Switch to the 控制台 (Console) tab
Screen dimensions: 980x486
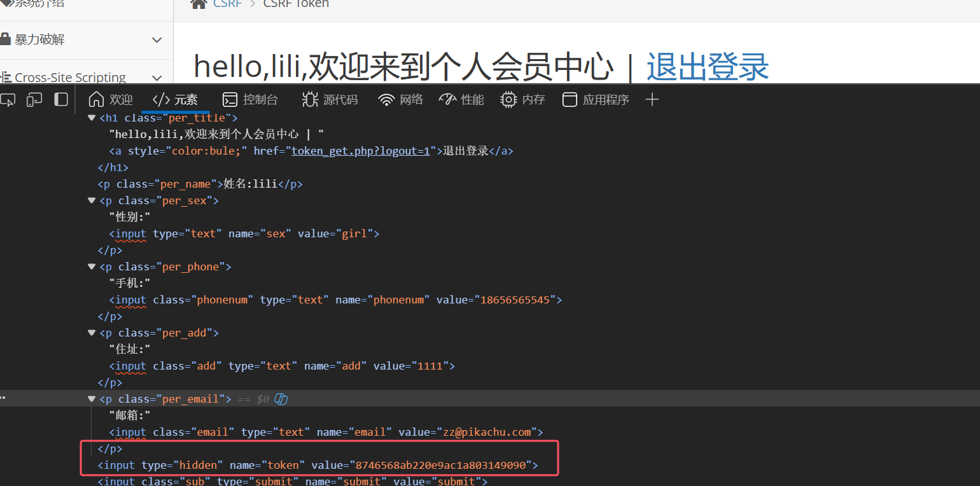pyautogui.click(x=250, y=100)
